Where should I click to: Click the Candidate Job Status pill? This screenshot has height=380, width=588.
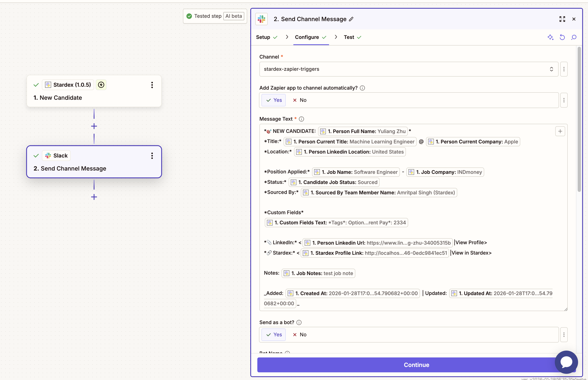[334, 182]
